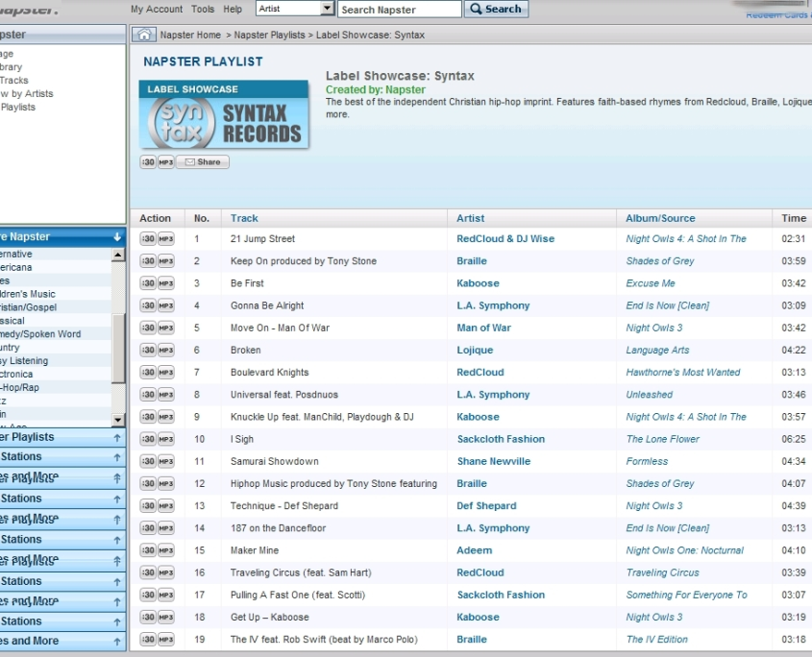Click the Search button
This screenshot has height=657, width=812.
[496, 9]
